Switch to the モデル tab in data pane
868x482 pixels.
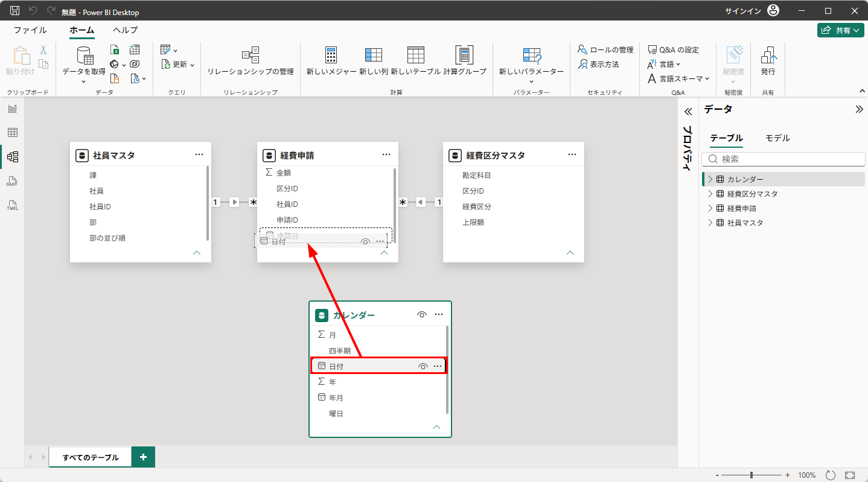click(x=777, y=138)
